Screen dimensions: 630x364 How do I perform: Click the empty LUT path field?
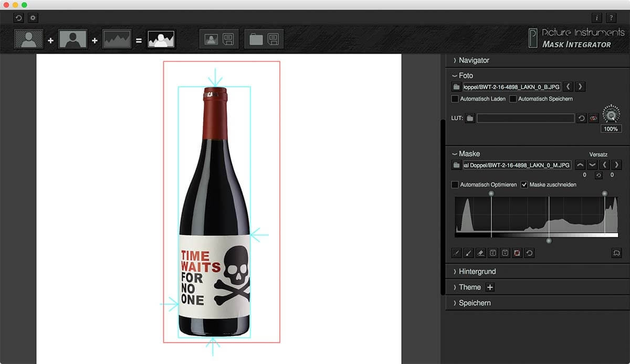(526, 119)
